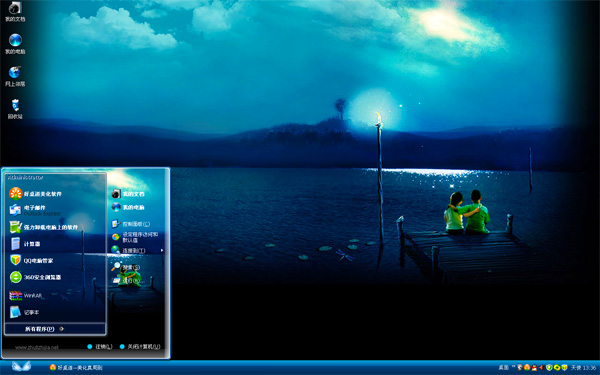600x375 pixels.
Task: Open the QQ penguin tray icon
Action: click(534, 368)
